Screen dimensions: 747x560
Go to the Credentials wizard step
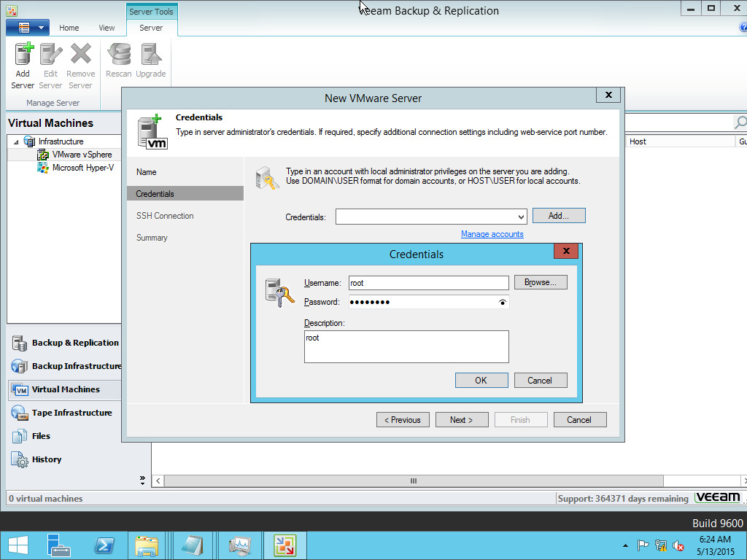(185, 194)
